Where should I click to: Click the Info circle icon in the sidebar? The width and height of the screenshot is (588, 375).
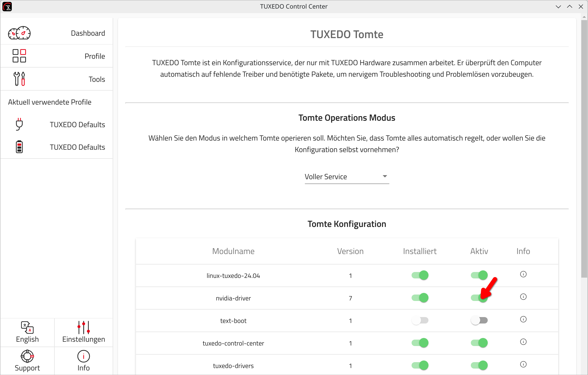pyautogui.click(x=84, y=356)
